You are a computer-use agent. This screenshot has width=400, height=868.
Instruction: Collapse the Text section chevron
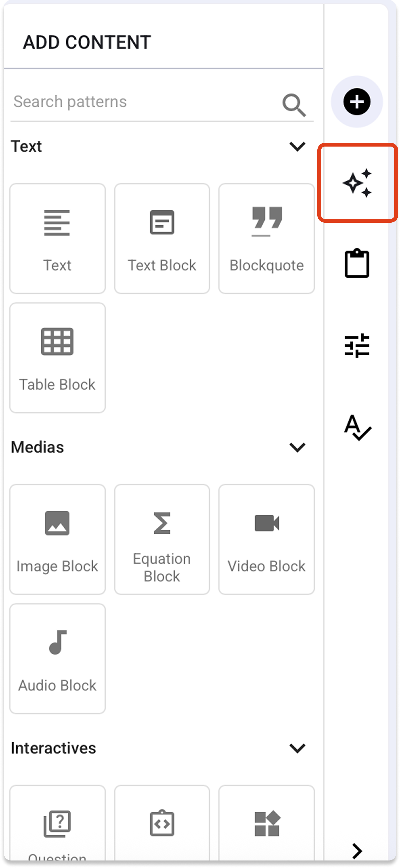(x=297, y=146)
